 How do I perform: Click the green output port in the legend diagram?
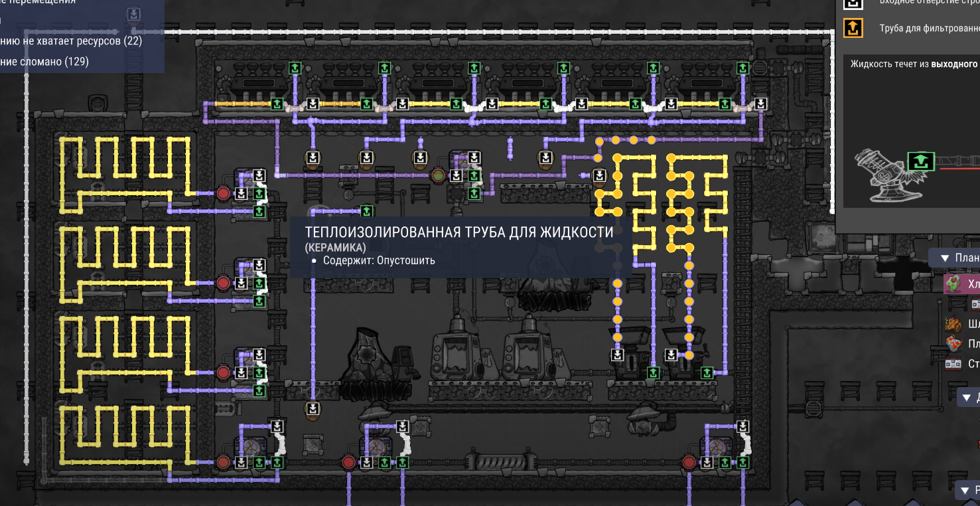pos(920,161)
